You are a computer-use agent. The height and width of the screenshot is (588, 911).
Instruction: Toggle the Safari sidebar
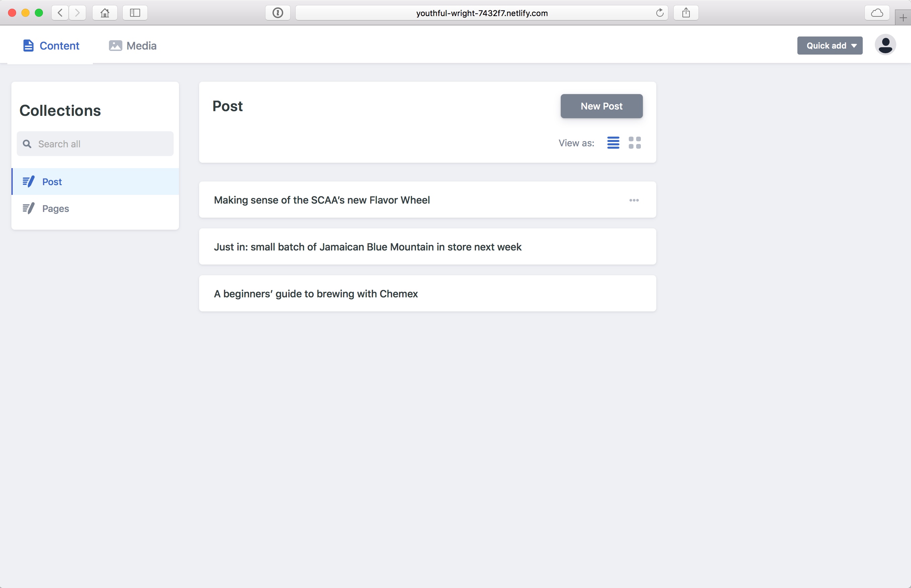135,13
